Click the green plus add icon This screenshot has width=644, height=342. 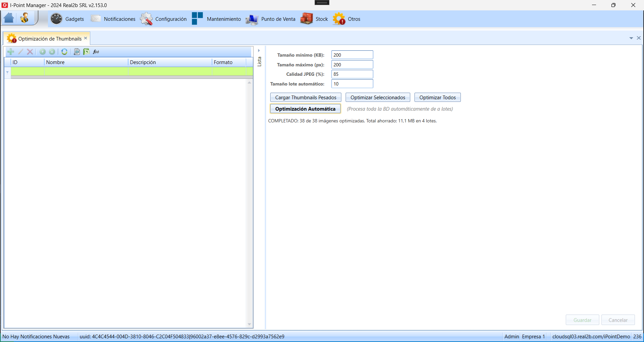pyautogui.click(x=11, y=52)
